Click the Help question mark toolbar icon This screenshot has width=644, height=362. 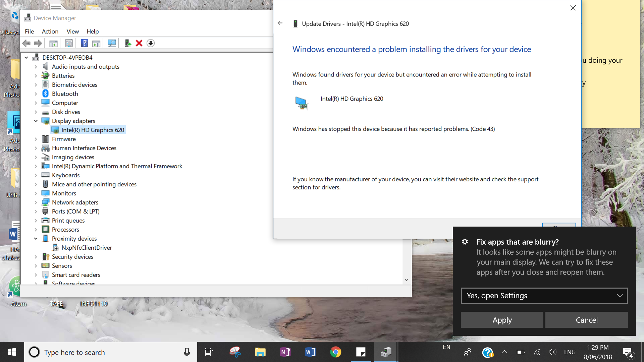[x=84, y=43]
